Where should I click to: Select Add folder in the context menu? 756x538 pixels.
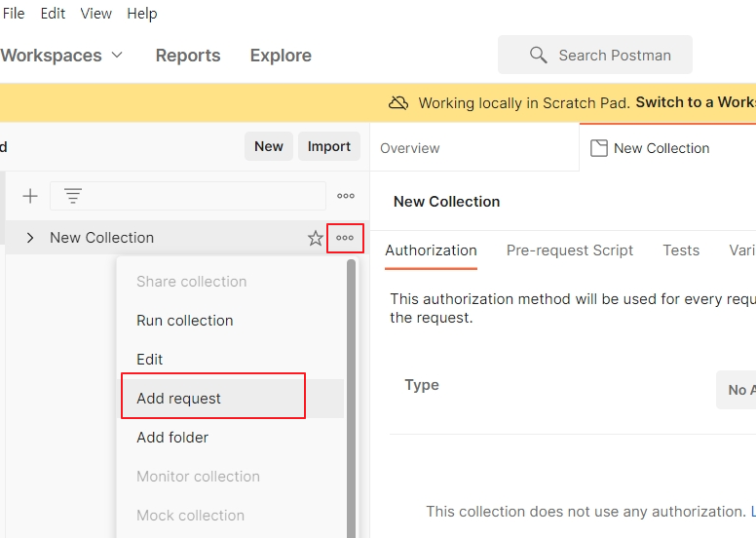tap(233, 438)
